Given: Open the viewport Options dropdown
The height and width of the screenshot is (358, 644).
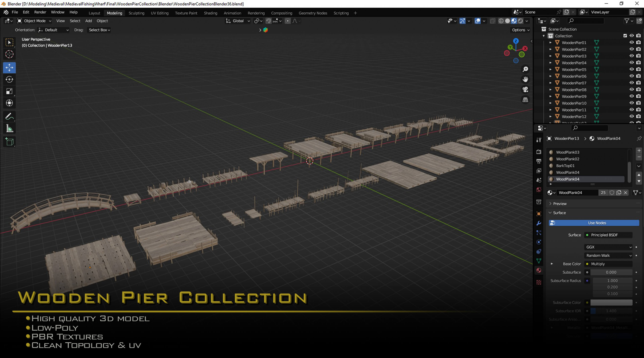Looking at the screenshot, I should point(520,30).
